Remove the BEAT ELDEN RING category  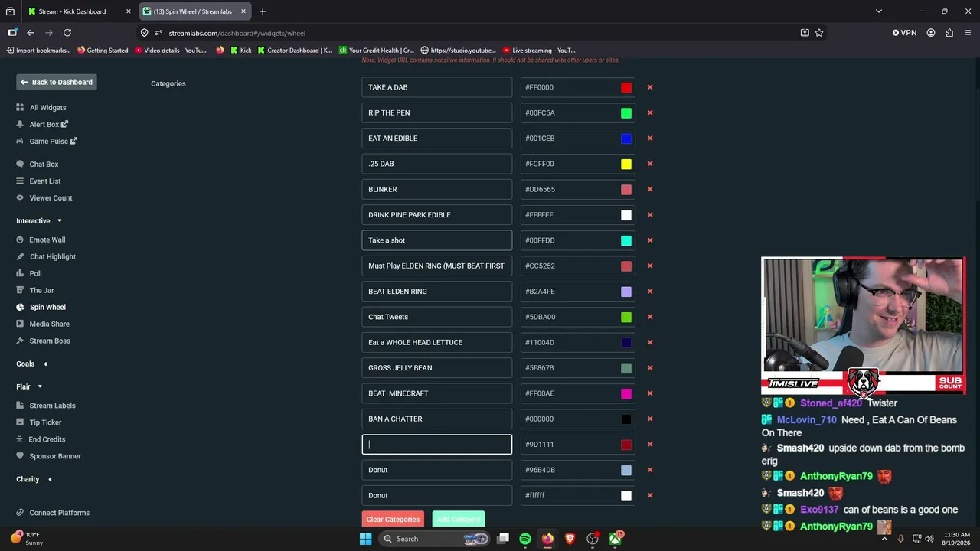(650, 292)
